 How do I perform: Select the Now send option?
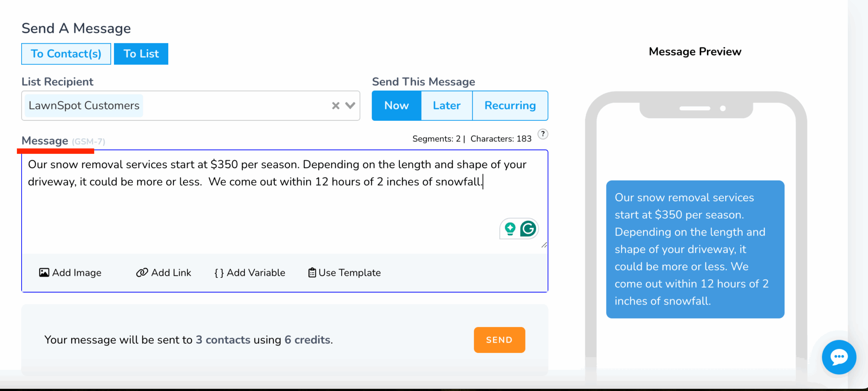[396, 105]
